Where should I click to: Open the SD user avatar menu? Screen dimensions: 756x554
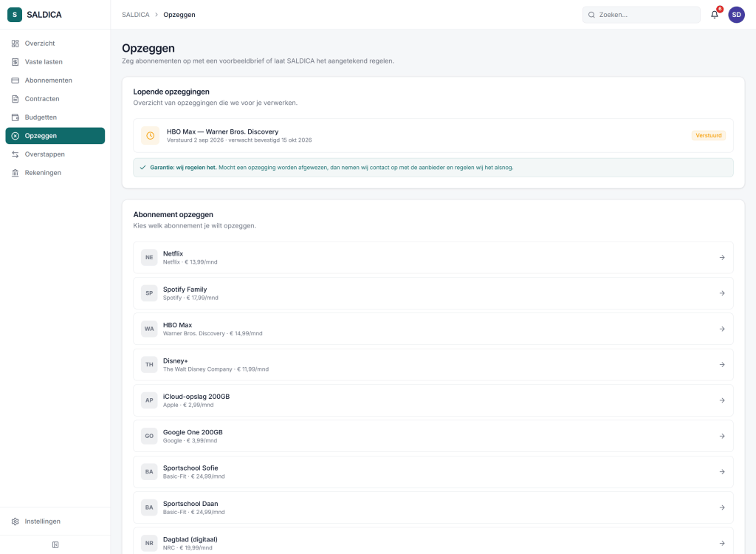(736, 15)
